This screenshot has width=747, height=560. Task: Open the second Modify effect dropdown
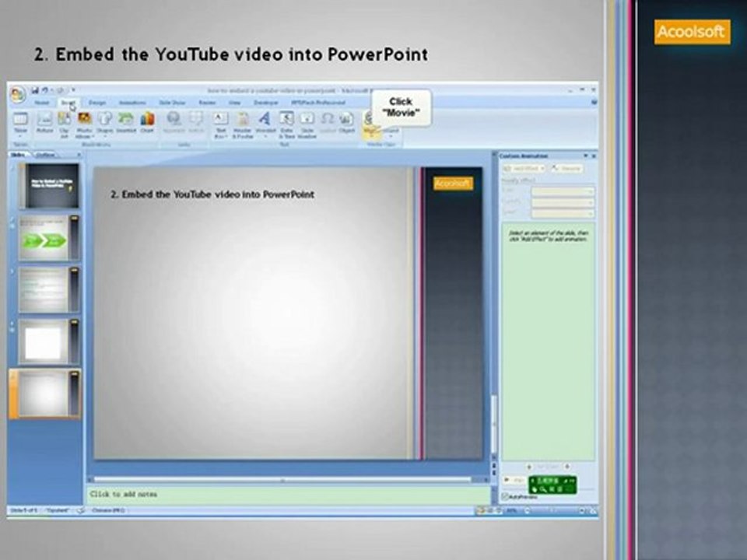pyautogui.click(x=563, y=202)
